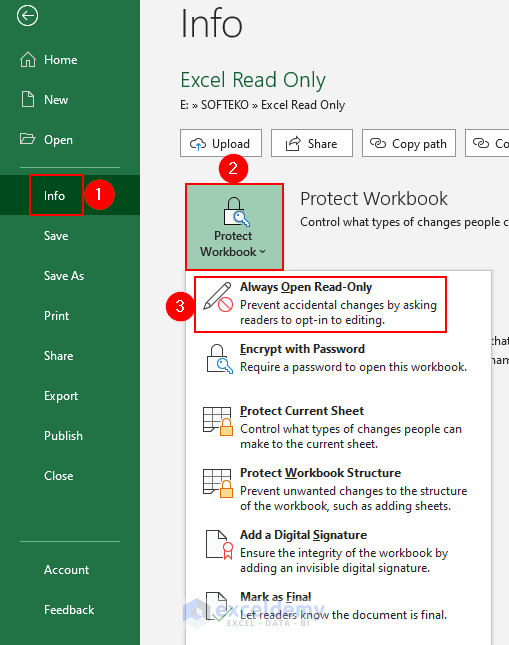Open the Save As page
The width and height of the screenshot is (509, 645).
70,275
